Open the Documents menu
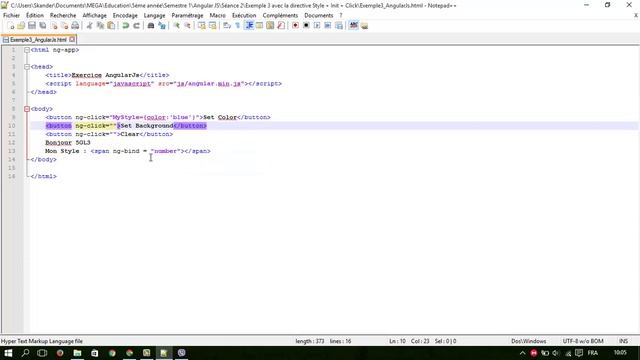640x360 pixels. [x=318, y=15]
